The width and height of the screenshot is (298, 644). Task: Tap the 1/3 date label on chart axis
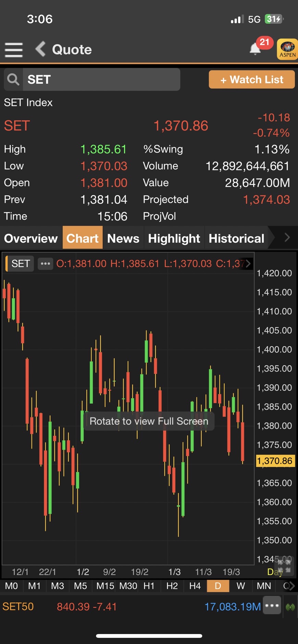click(x=174, y=572)
